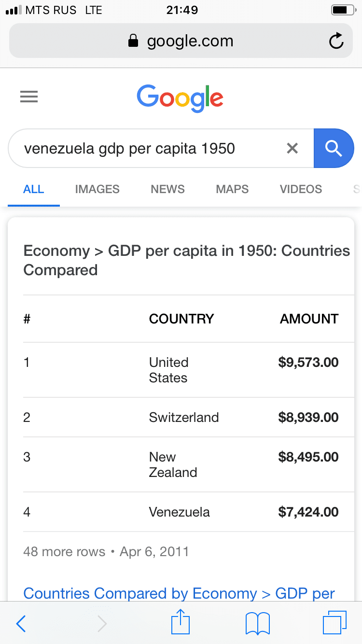Switch to the News tab
The height and width of the screenshot is (644, 362).
click(x=167, y=189)
